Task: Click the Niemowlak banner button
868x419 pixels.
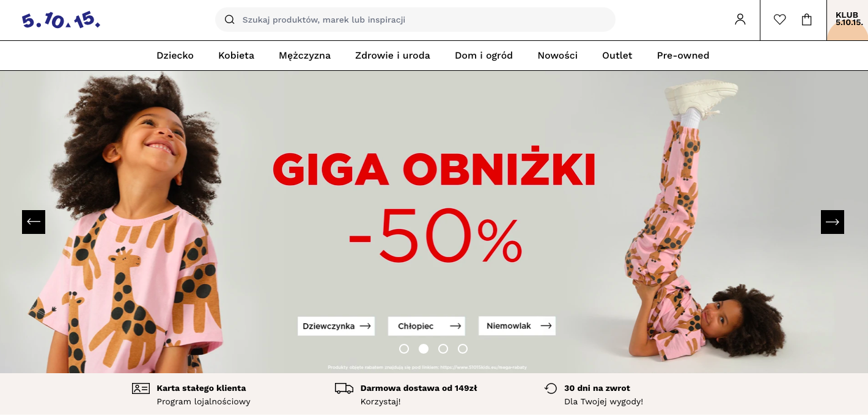Action: pyautogui.click(x=517, y=326)
